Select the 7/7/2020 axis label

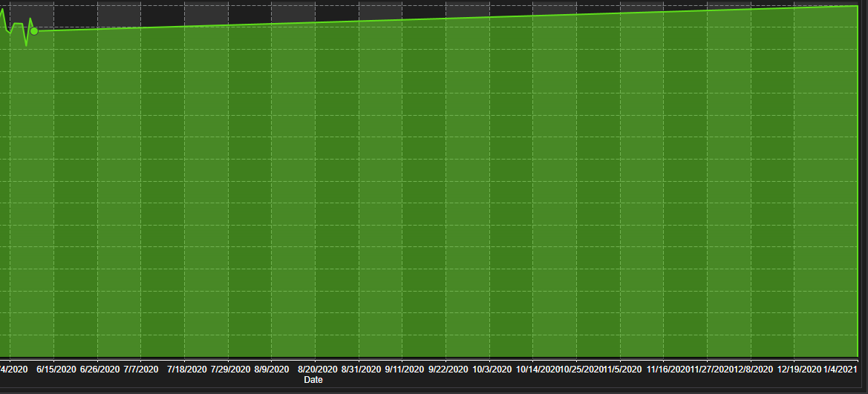click(140, 369)
